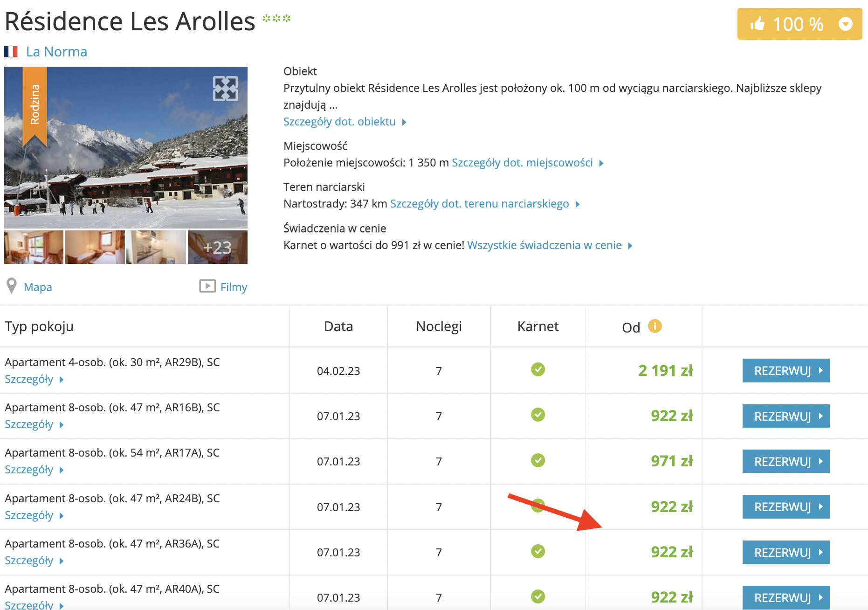Image resolution: width=868 pixels, height=610 pixels.
Task: Open the Mapa link
Action: click(x=38, y=287)
